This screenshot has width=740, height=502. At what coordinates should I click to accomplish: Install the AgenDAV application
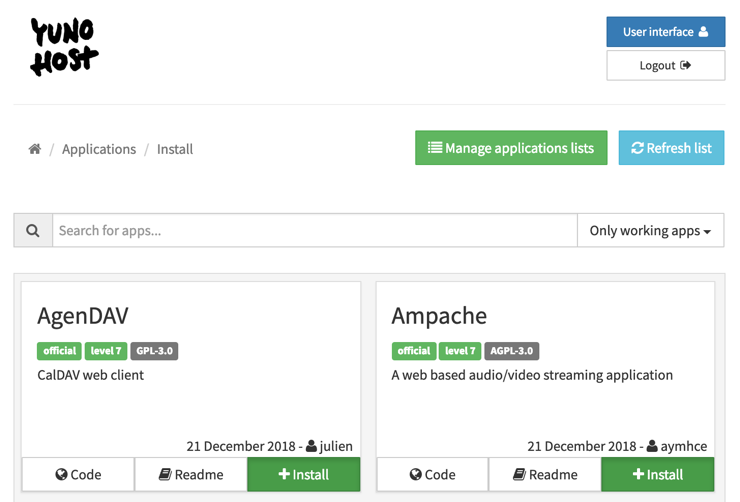(x=304, y=474)
